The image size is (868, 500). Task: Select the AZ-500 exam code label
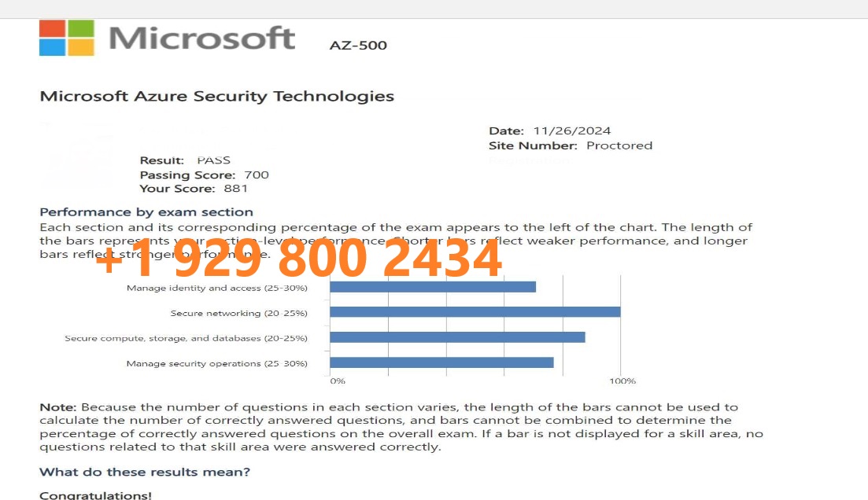(358, 46)
